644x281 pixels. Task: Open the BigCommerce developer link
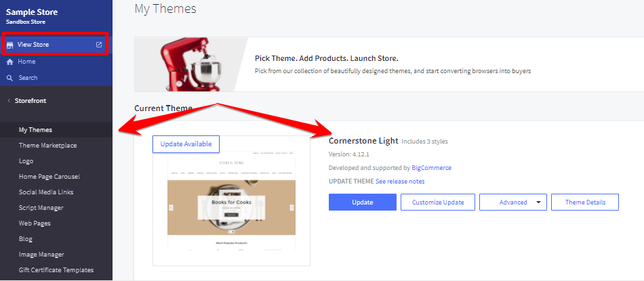(431, 168)
